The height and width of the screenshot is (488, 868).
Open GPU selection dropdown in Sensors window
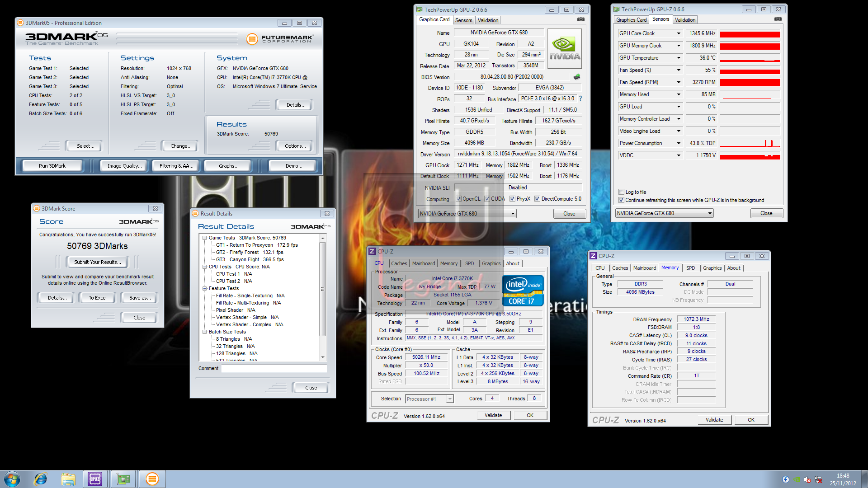(664, 213)
